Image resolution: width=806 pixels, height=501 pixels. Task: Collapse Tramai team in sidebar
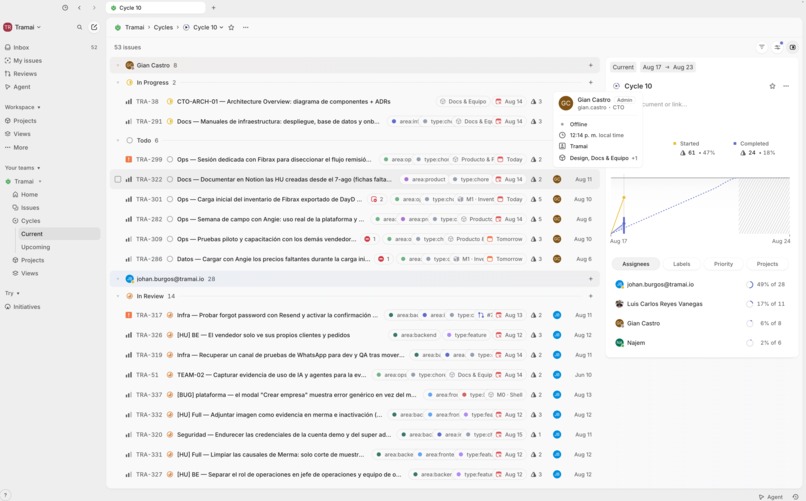(40, 181)
